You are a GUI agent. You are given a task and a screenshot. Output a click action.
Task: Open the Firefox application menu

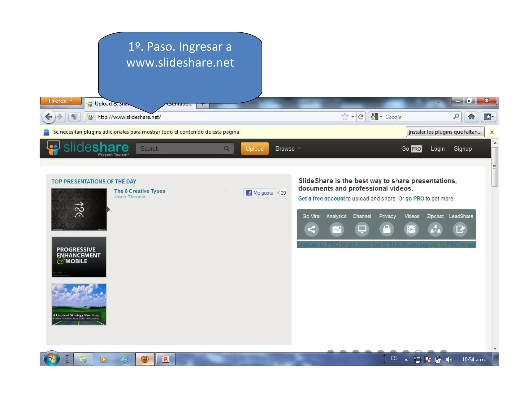61,101
